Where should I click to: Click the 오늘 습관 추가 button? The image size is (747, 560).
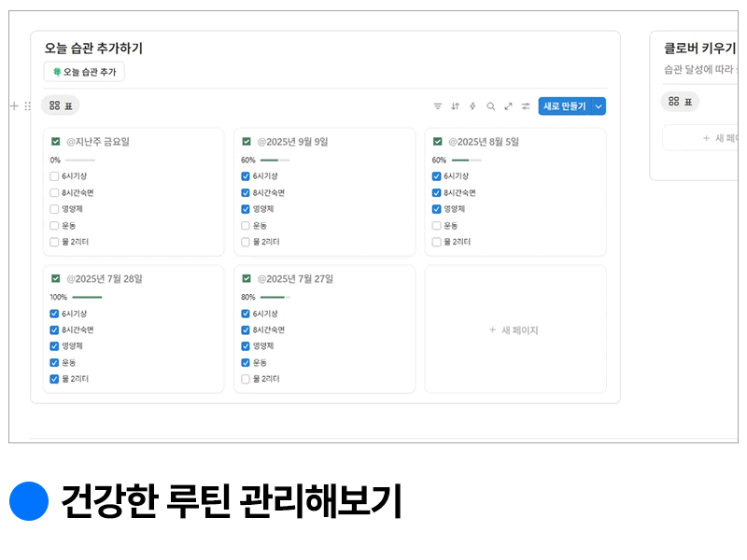click(84, 72)
